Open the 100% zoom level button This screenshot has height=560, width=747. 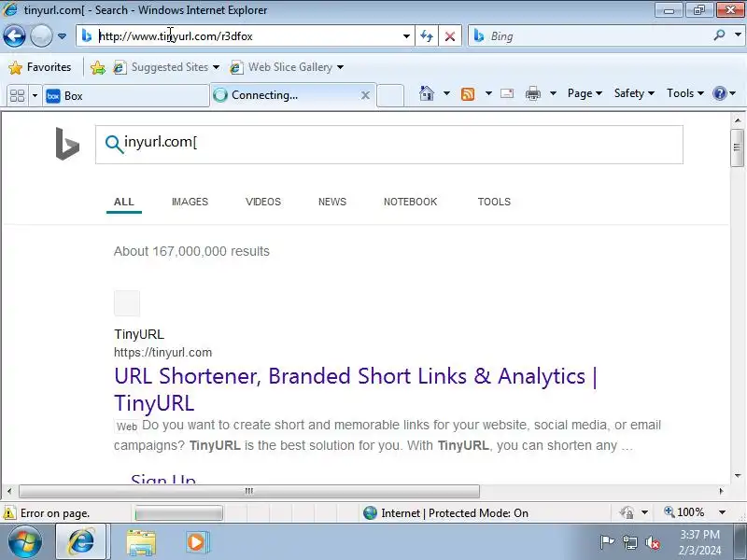684,512
